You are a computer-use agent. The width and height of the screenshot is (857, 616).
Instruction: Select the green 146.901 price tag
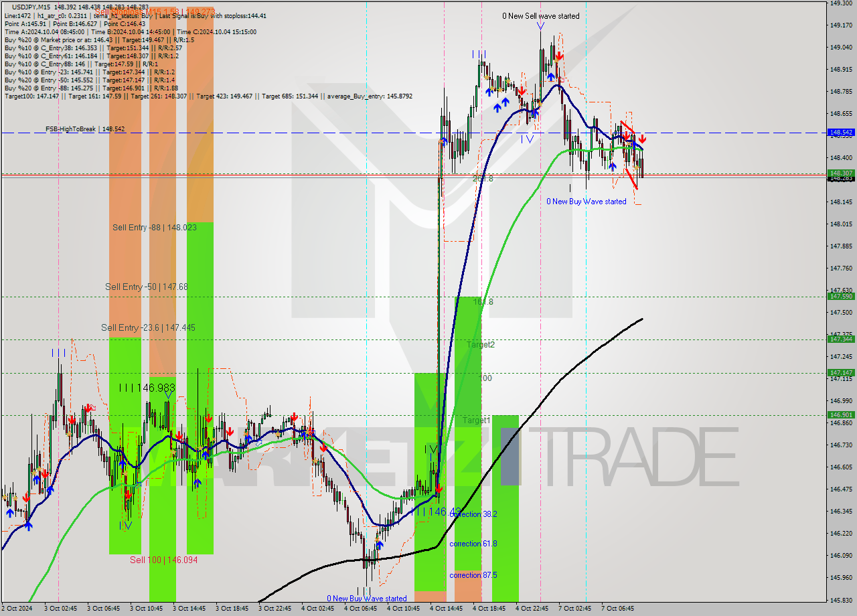[x=841, y=414]
